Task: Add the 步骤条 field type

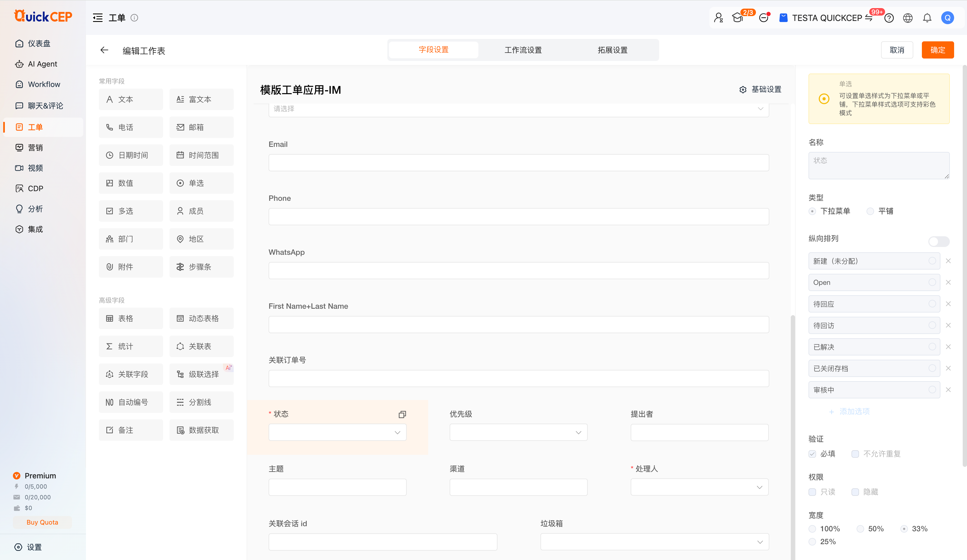Action: coord(201,267)
